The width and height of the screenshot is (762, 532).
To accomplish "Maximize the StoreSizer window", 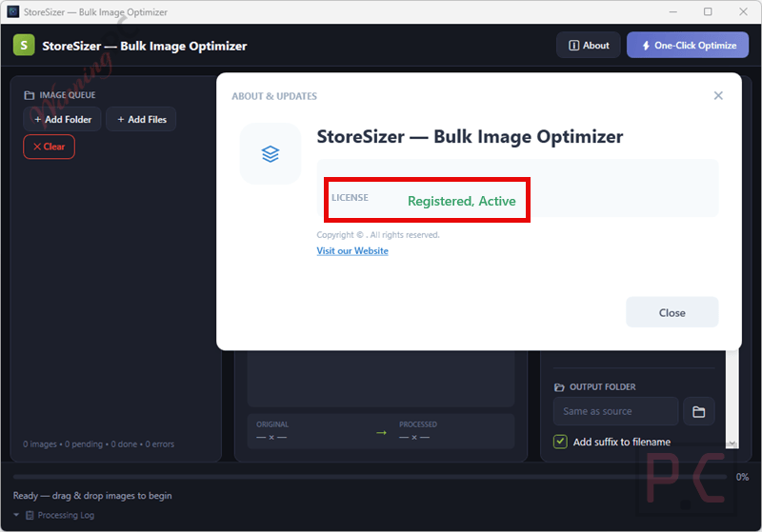I will pyautogui.click(x=708, y=11).
